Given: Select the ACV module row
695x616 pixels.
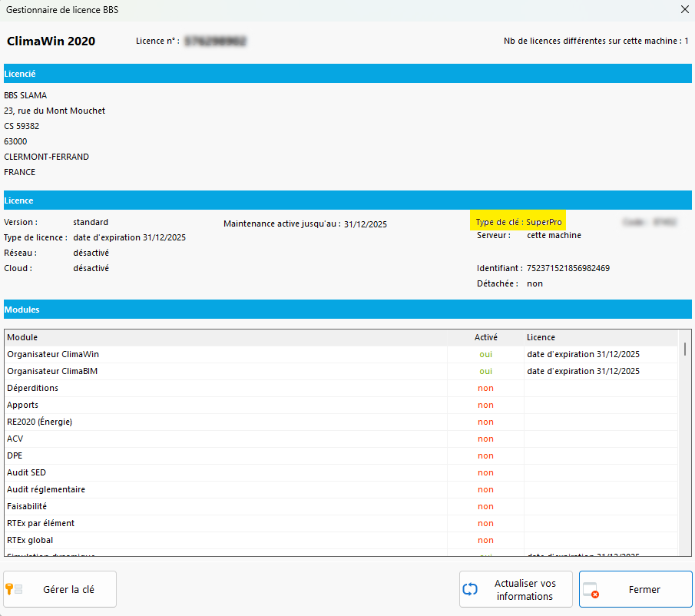Looking at the screenshot, I should click(341, 439).
